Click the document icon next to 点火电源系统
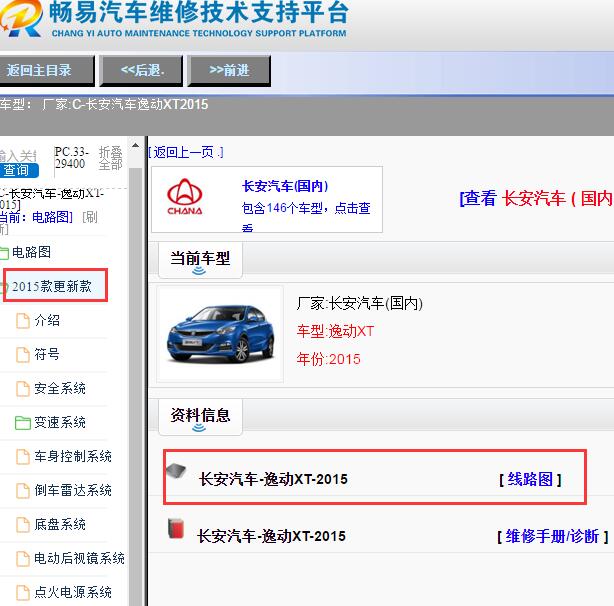This screenshot has height=606, width=614. tap(23, 593)
